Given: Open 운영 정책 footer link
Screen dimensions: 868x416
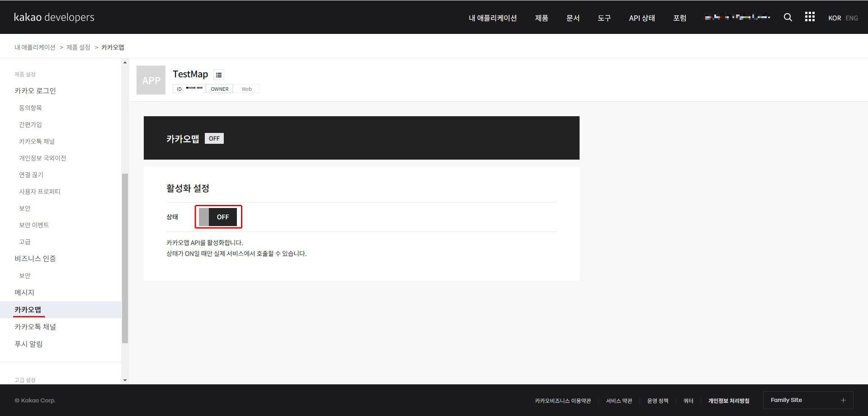Looking at the screenshot, I should pyautogui.click(x=658, y=401).
